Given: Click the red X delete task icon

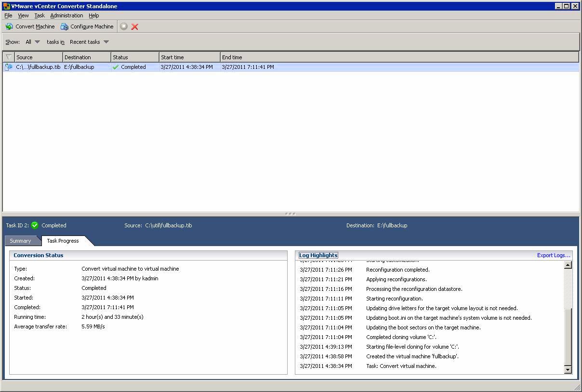Looking at the screenshot, I should coord(135,26).
